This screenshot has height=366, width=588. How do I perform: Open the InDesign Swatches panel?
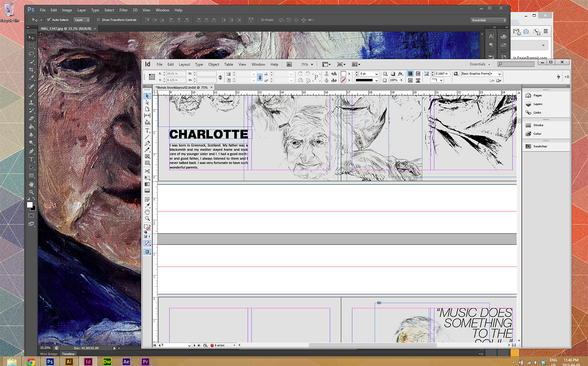coord(540,146)
